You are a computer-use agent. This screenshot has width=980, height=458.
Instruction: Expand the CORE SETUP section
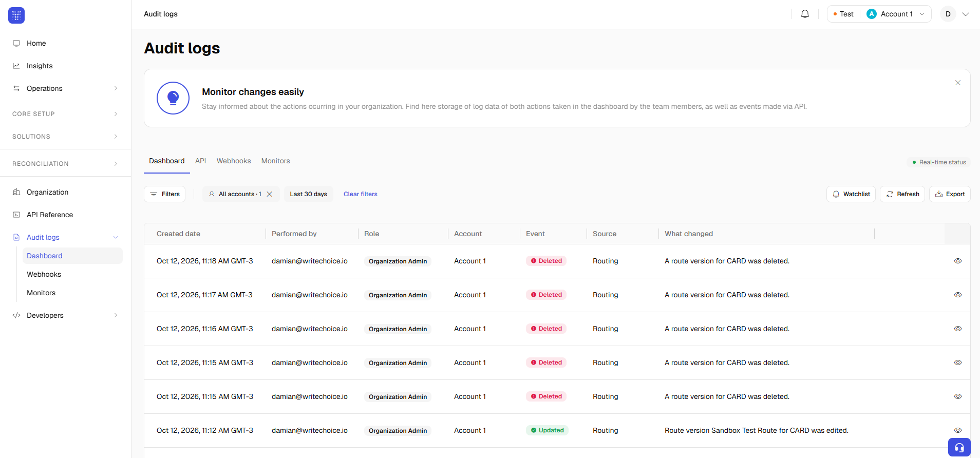click(x=116, y=114)
